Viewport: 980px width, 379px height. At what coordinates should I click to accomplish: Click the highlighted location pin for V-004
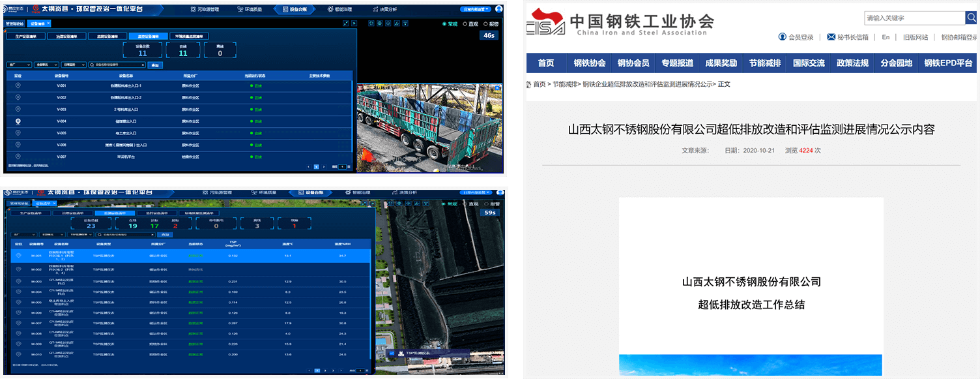[18, 121]
